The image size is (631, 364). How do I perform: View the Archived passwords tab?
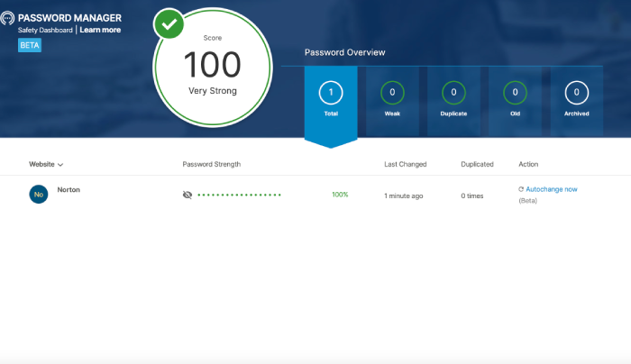pyautogui.click(x=577, y=102)
